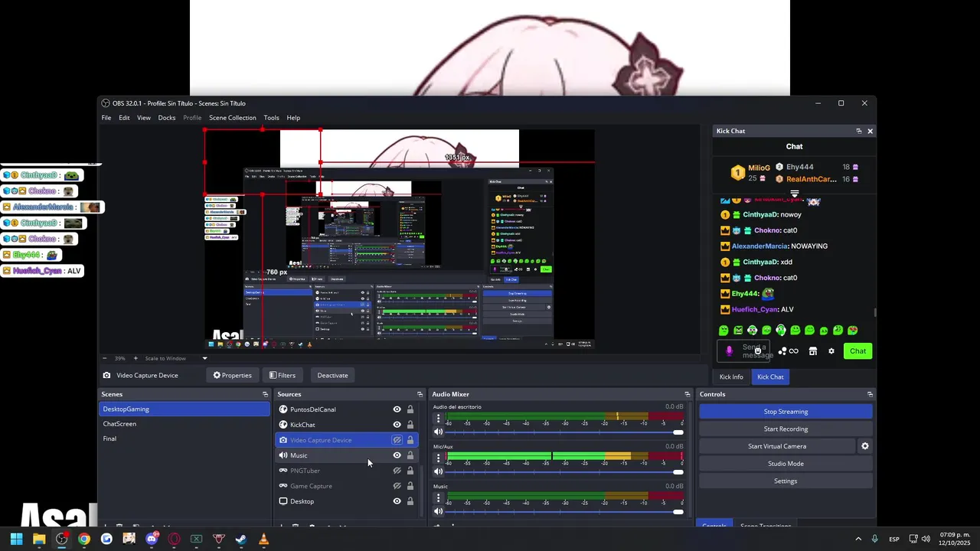Open Kick chat settings gear
980x551 pixels.
(831, 351)
